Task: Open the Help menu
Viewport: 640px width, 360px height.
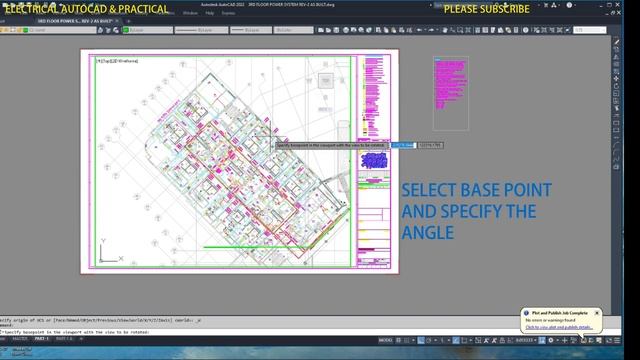Action: click(209, 13)
